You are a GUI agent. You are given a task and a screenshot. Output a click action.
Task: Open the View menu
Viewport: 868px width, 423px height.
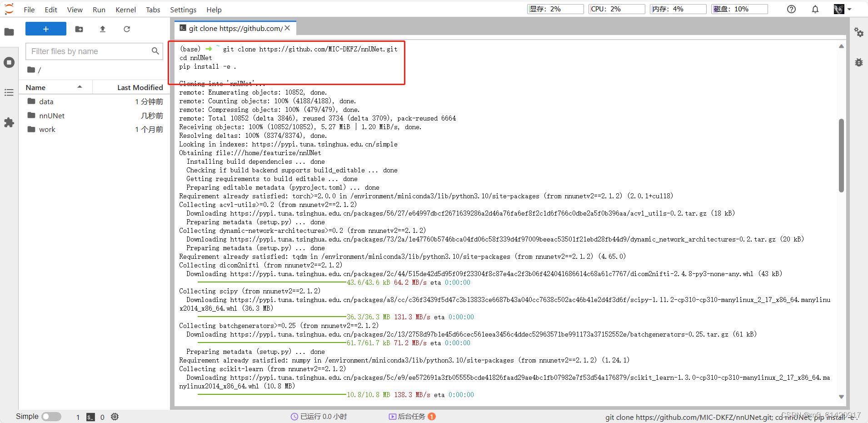click(75, 10)
